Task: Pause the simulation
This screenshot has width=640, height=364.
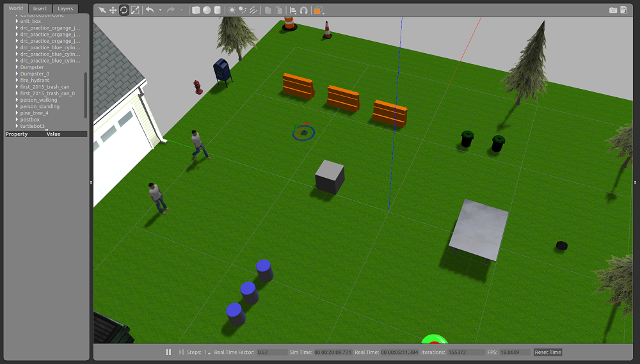Action: [x=169, y=352]
